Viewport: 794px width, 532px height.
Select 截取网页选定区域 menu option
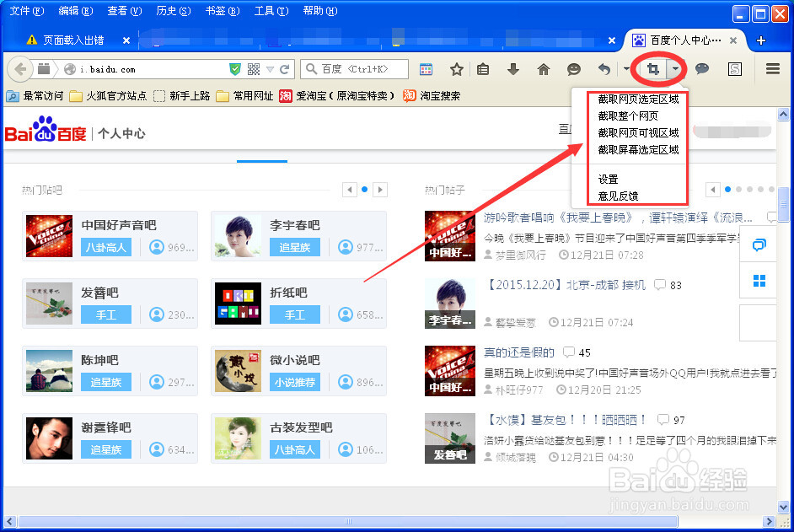click(638, 99)
